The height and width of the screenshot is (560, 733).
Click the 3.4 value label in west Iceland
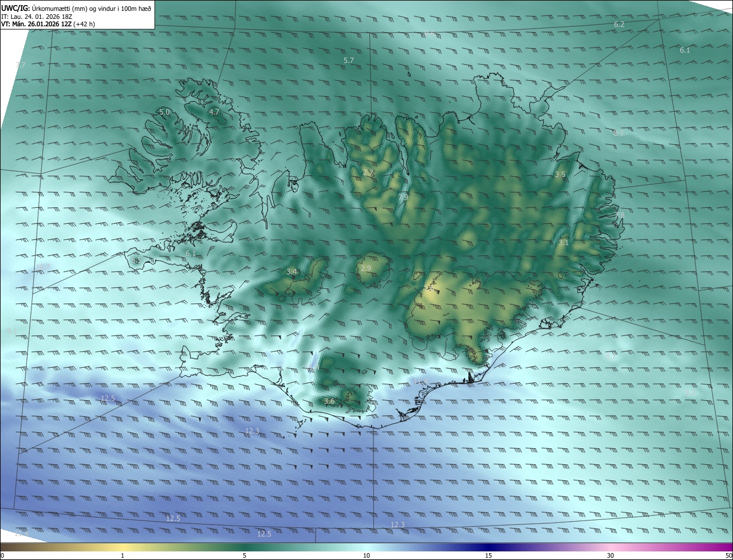coord(291,271)
